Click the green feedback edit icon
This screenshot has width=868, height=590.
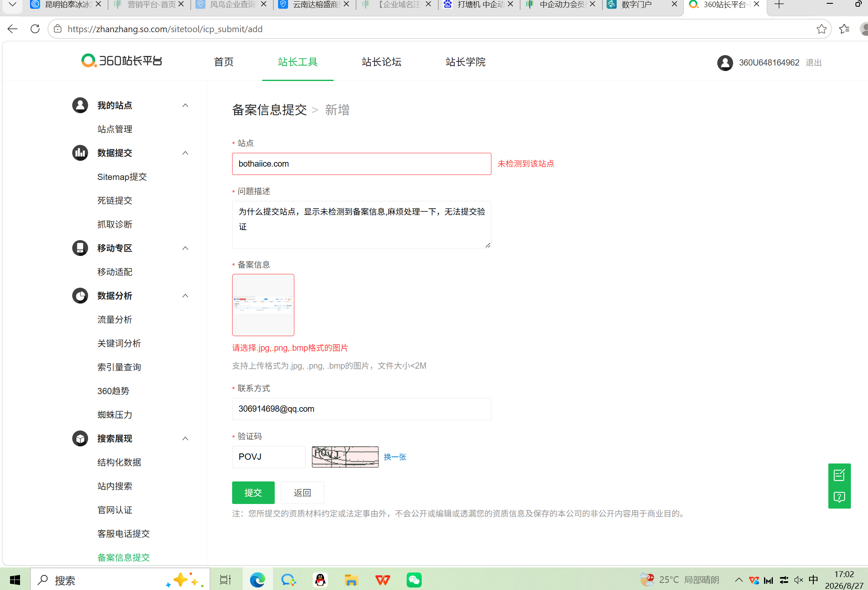pos(839,475)
